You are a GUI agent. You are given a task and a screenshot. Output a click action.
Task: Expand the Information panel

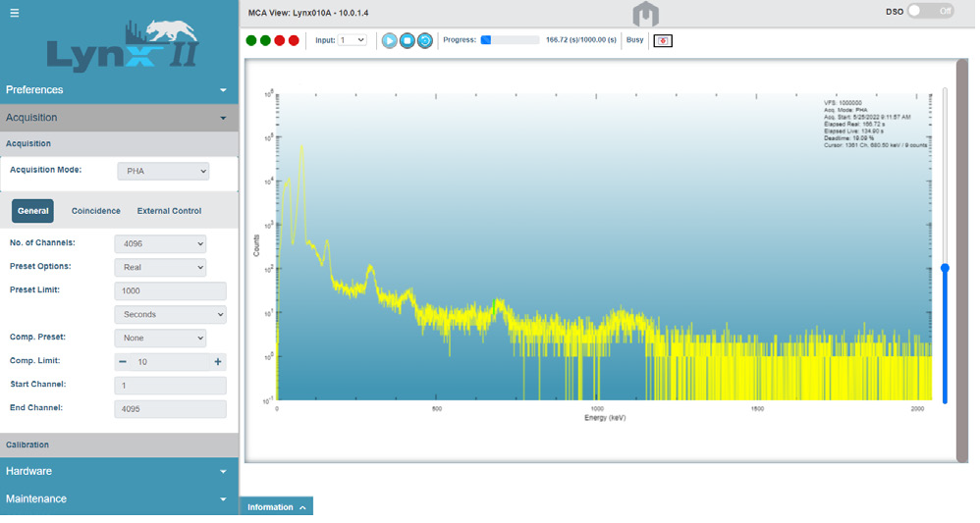pos(276,507)
